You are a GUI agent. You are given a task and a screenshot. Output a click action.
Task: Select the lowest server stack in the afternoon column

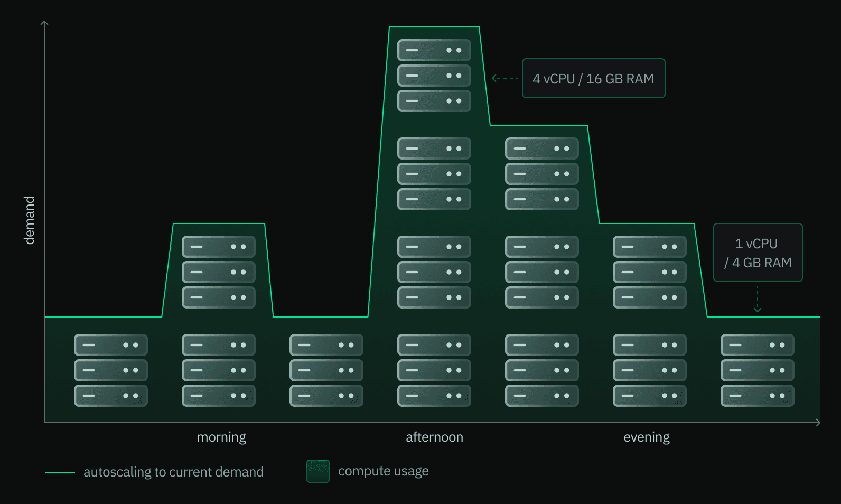[x=434, y=370]
